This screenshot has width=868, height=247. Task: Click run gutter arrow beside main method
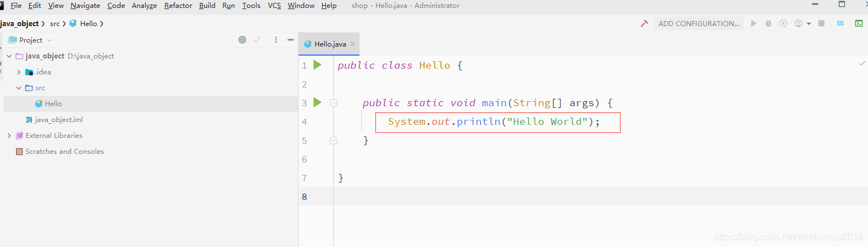point(317,102)
